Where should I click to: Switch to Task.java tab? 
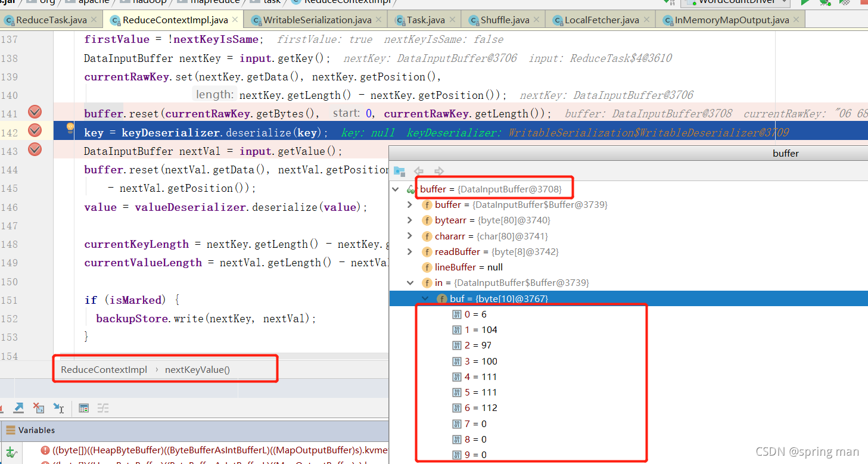point(425,20)
